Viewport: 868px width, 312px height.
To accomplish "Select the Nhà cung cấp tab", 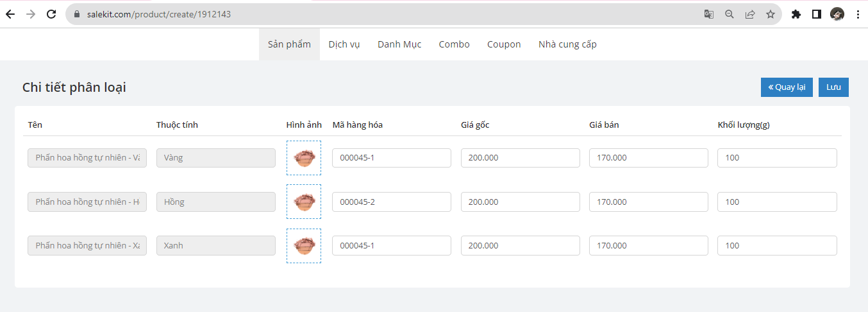I will (x=567, y=44).
